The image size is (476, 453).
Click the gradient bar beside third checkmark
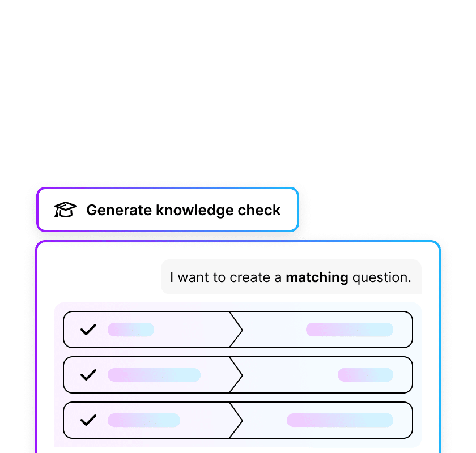tap(144, 420)
